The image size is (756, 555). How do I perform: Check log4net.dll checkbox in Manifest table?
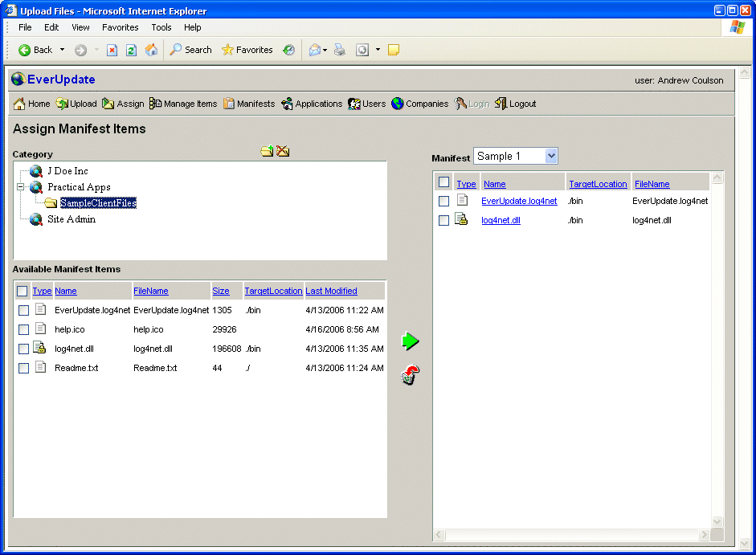pos(444,220)
